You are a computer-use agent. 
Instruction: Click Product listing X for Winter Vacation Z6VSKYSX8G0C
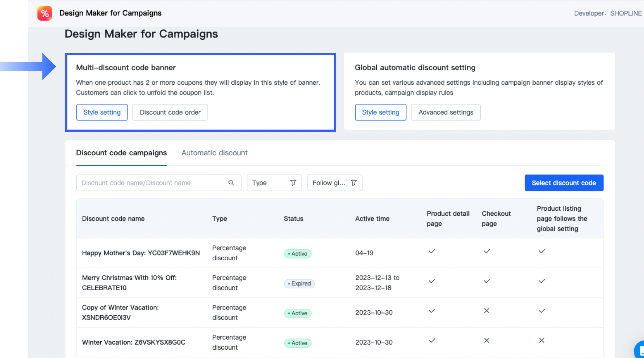(541, 341)
